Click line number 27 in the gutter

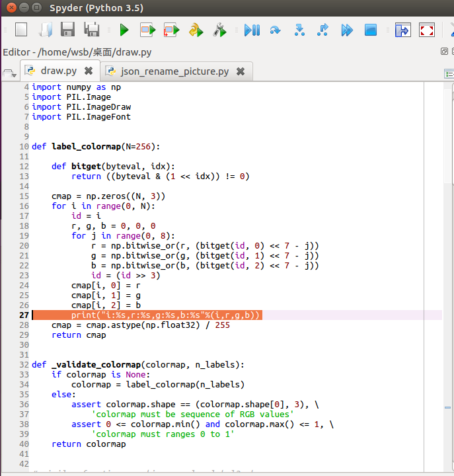(x=24, y=315)
